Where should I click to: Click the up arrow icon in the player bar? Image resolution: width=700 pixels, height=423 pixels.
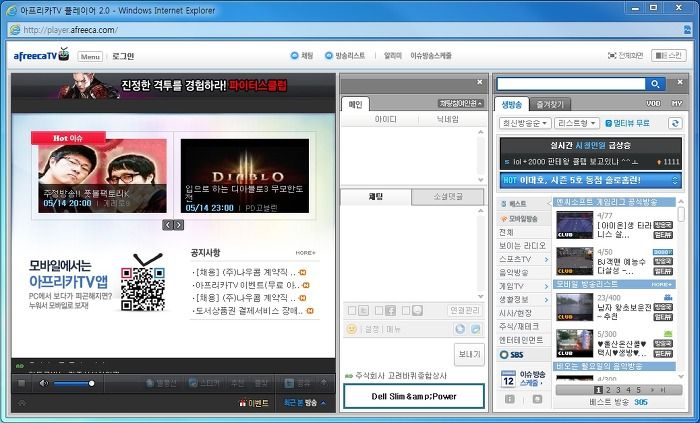324,382
